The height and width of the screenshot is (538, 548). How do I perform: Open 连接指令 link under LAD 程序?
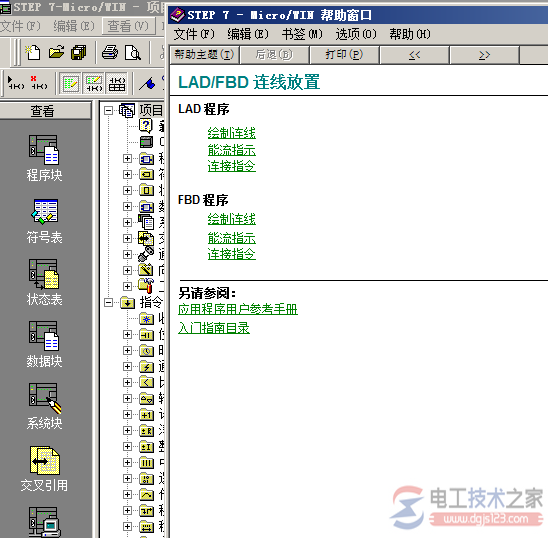coord(232,166)
